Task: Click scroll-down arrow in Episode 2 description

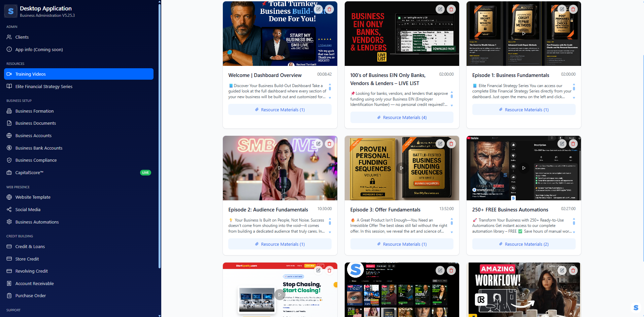Action: (x=330, y=232)
